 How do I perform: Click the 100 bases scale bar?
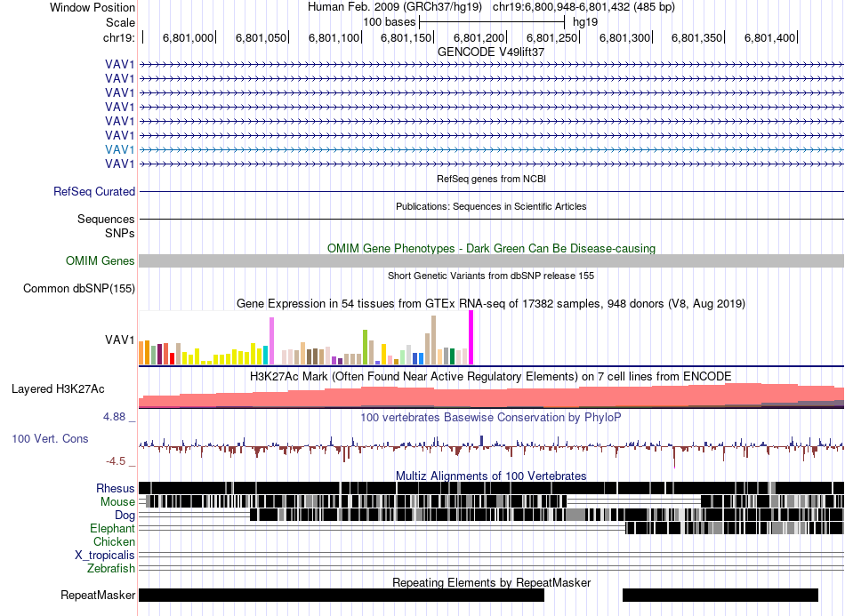[492, 22]
